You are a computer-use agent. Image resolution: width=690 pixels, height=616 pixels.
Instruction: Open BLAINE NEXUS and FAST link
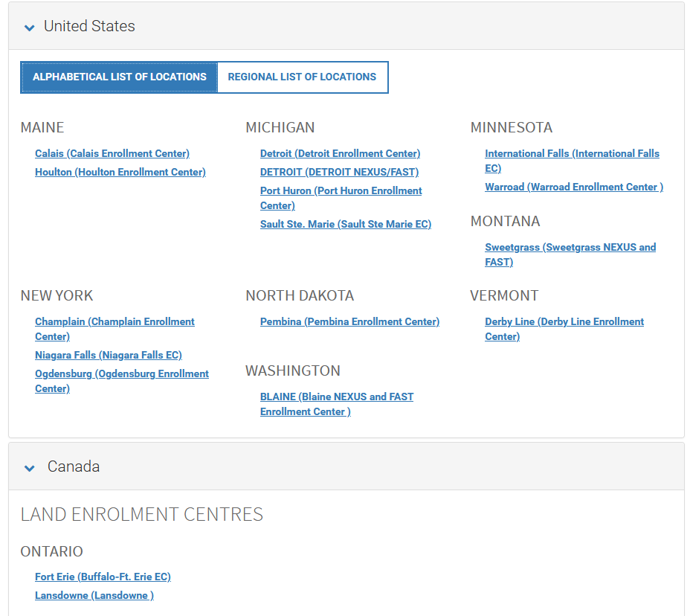click(x=336, y=397)
